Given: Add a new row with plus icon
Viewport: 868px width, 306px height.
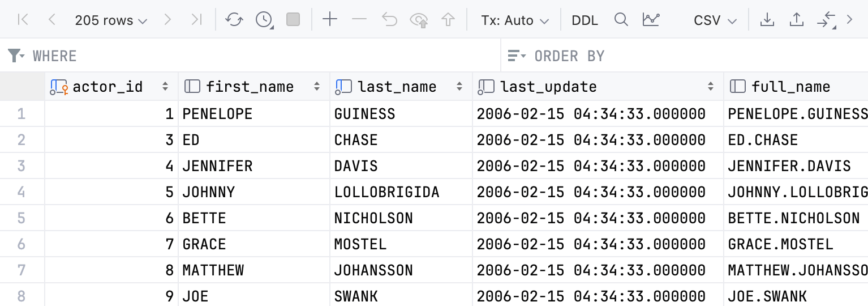Looking at the screenshot, I should (x=329, y=20).
